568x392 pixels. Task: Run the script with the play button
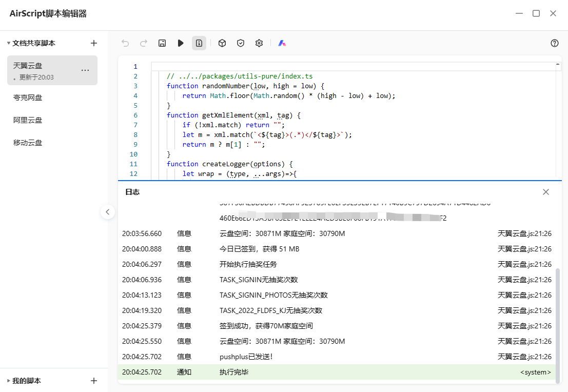(x=181, y=43)
